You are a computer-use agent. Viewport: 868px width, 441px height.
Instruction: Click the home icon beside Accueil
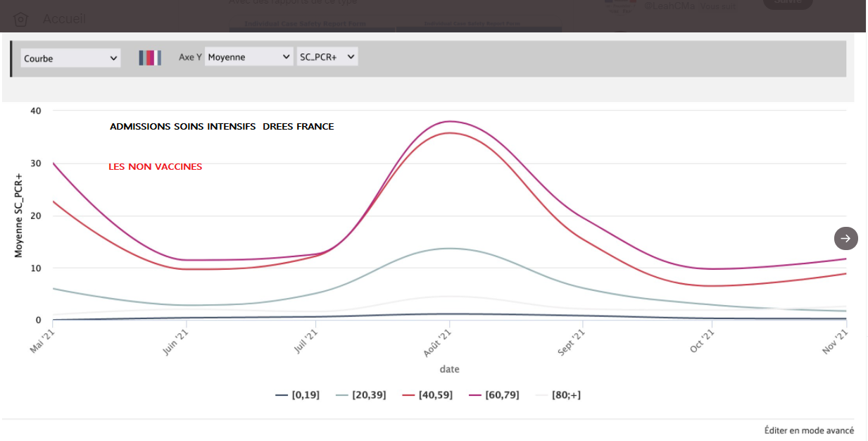[x=20, y=20]
